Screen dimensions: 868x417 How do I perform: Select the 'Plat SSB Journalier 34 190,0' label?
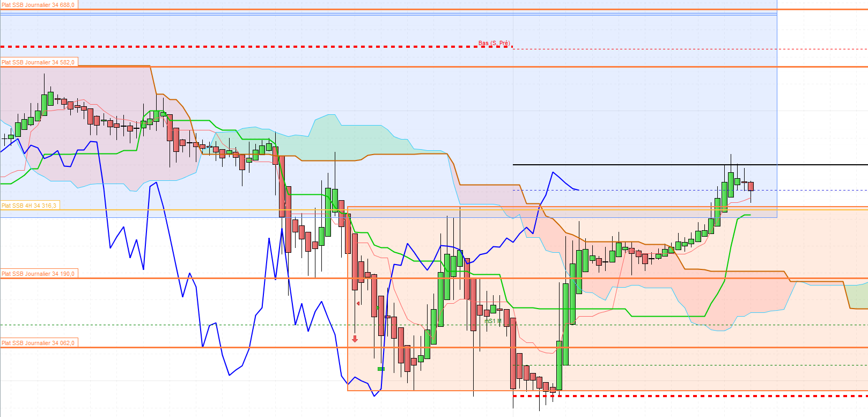pyautogui.click(x=39, y=274)
